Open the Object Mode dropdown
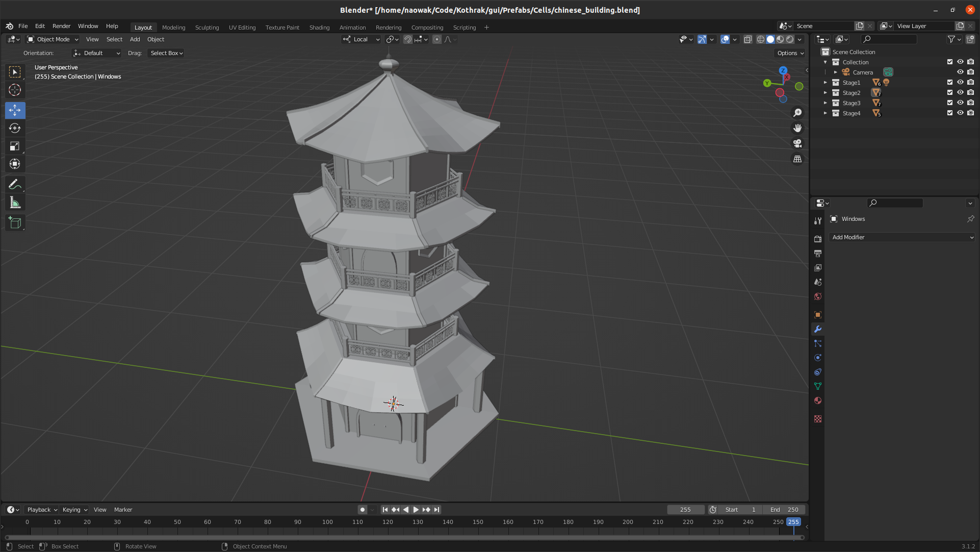 pyautogui.click(x=53, y=39)
